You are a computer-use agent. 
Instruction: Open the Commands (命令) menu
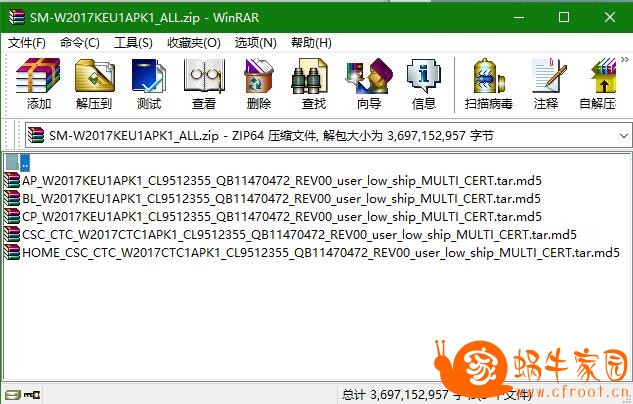pos(80,42)
